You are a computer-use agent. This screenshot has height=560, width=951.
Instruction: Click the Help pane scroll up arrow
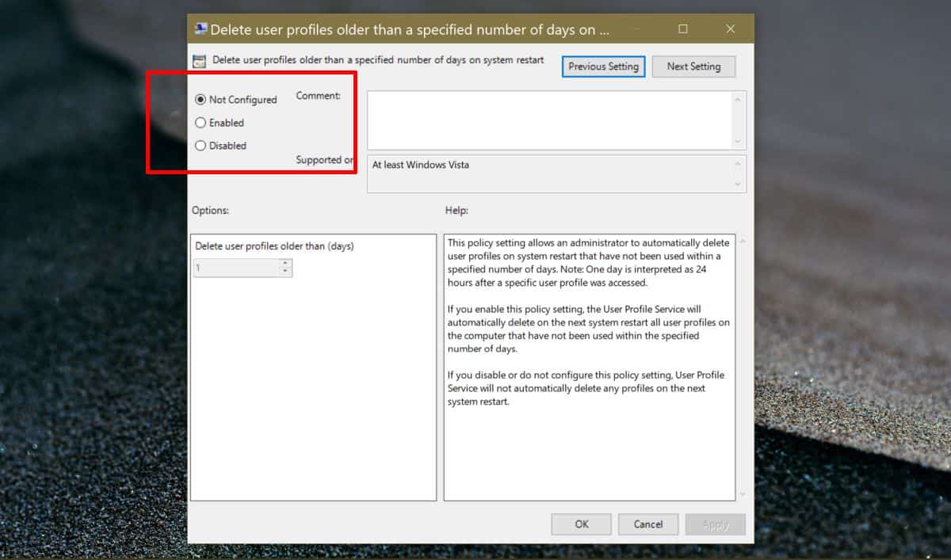[743, 242]
